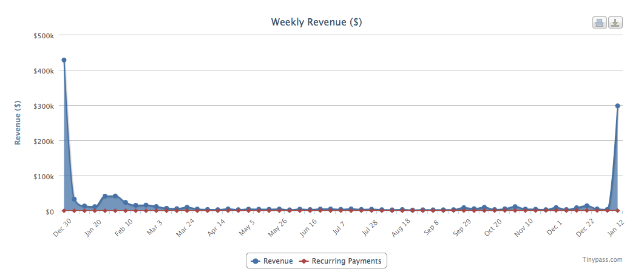Click the red recurring payments marker at Dec 30

coord(64,211)
